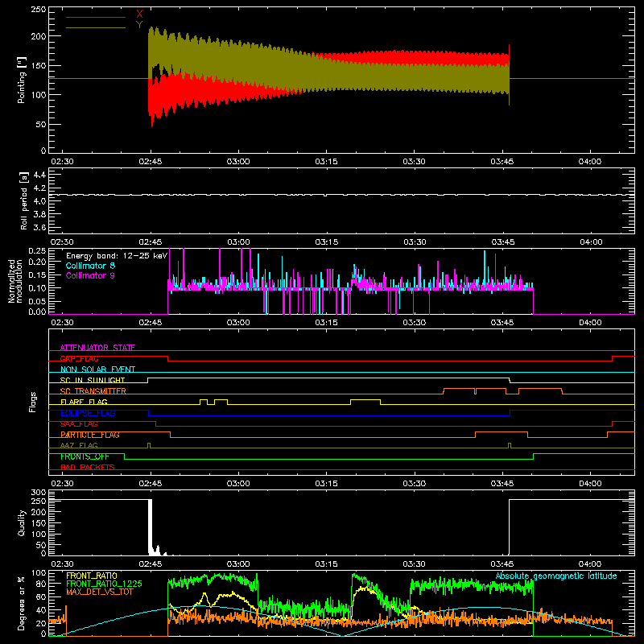The width and height of the screenshot is (644, 644).
Task: Click the '02:30' label under Flags plot
Action: [63, 484]
